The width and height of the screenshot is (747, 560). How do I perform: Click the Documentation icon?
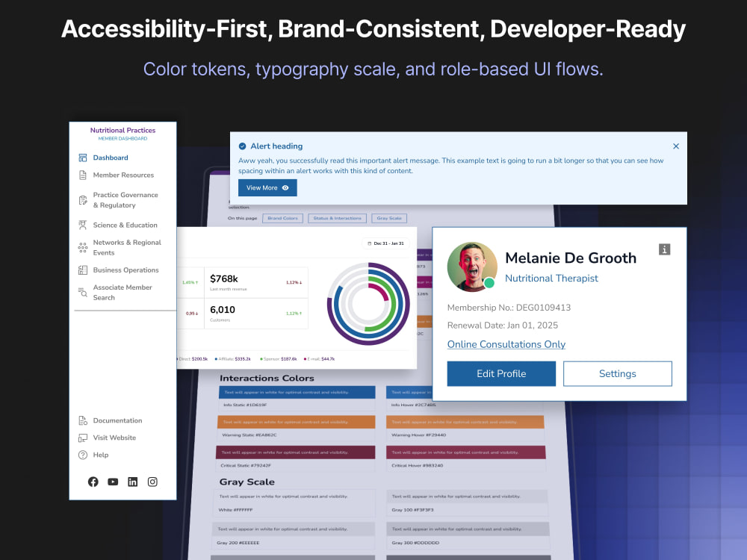pyautogui.click(x=83, y=420)
